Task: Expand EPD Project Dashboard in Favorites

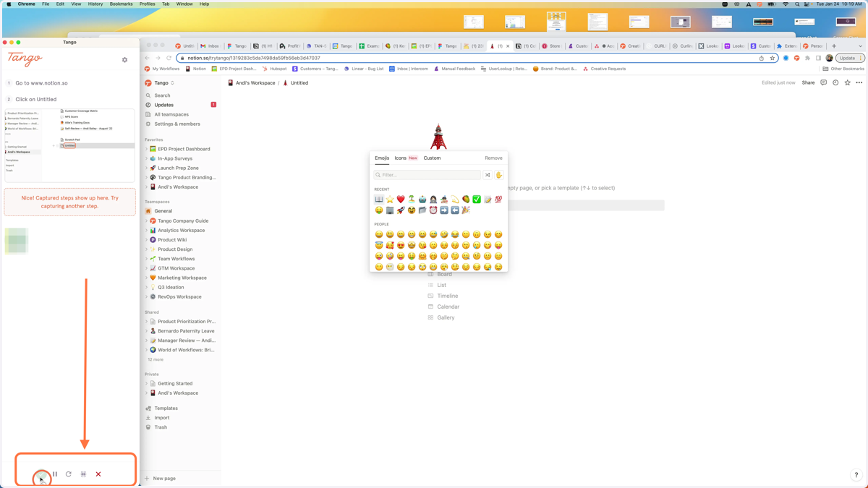Action: (x=146, y=149)
